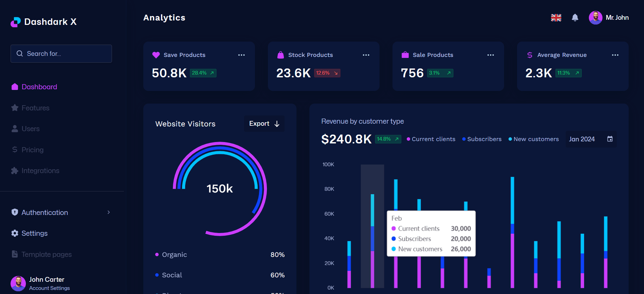
Task: Export Website Visitors data
Action: pos(264,124)
